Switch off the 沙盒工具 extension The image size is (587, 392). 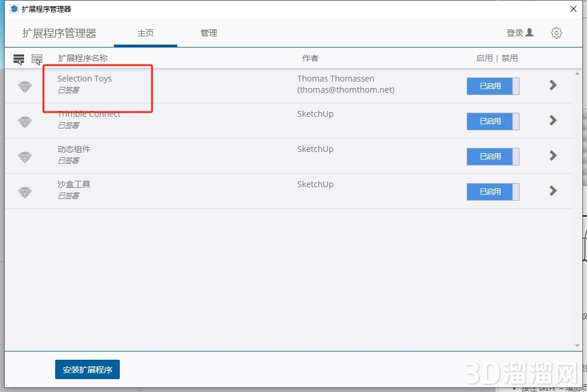click(x=492, y=192)
